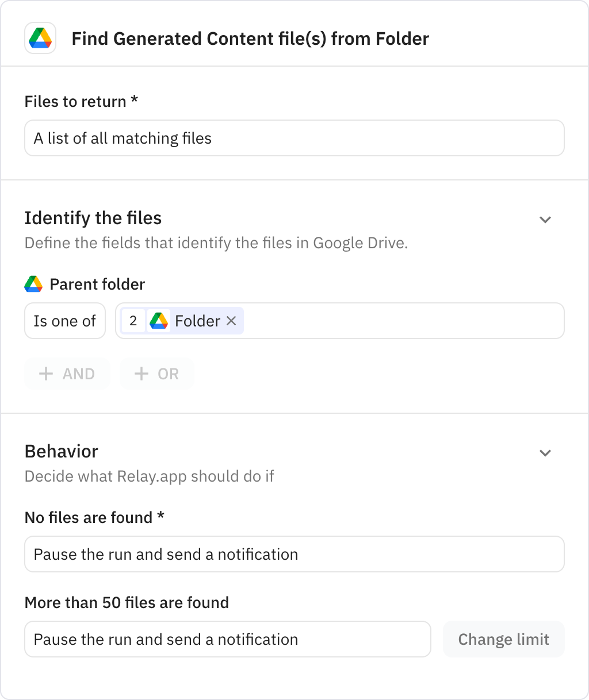Click the step number 2 badge
This screenshot has height=700, width=589.
133,321
